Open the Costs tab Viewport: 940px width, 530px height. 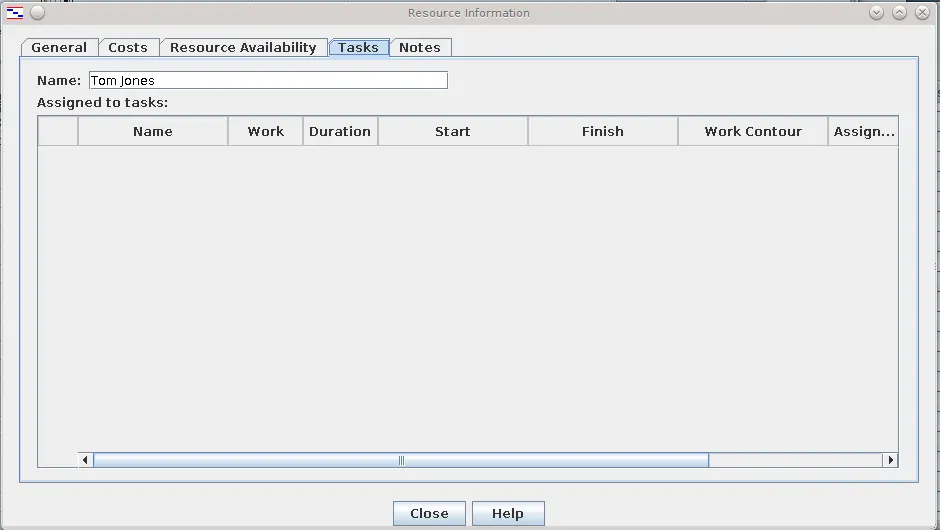tap(128, 47)
